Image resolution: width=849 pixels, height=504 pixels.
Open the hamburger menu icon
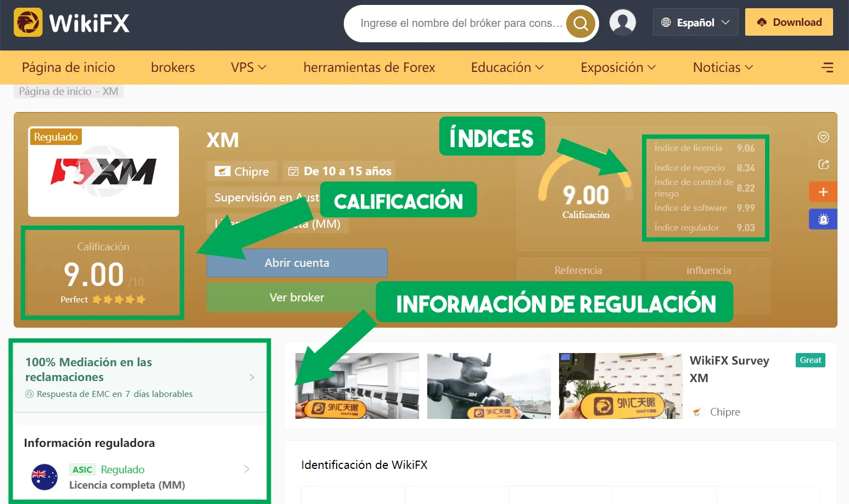click(827, 68)
